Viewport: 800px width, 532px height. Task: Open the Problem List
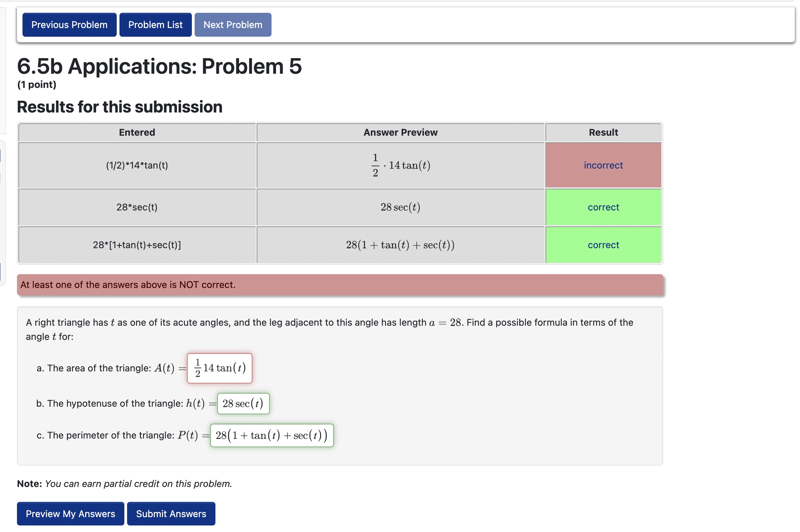coord(155,25)
